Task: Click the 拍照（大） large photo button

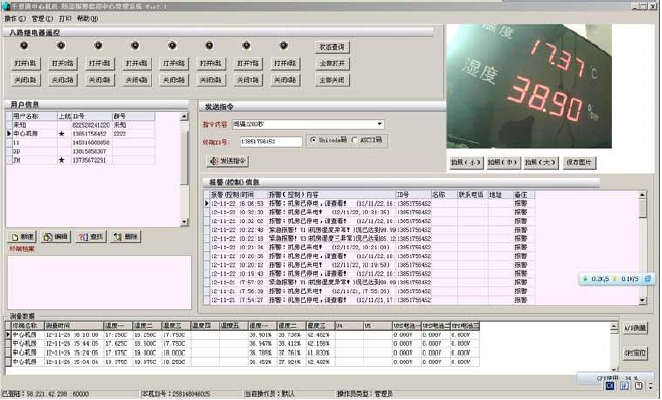Action: pyautogui.click(x=540, y=163)
